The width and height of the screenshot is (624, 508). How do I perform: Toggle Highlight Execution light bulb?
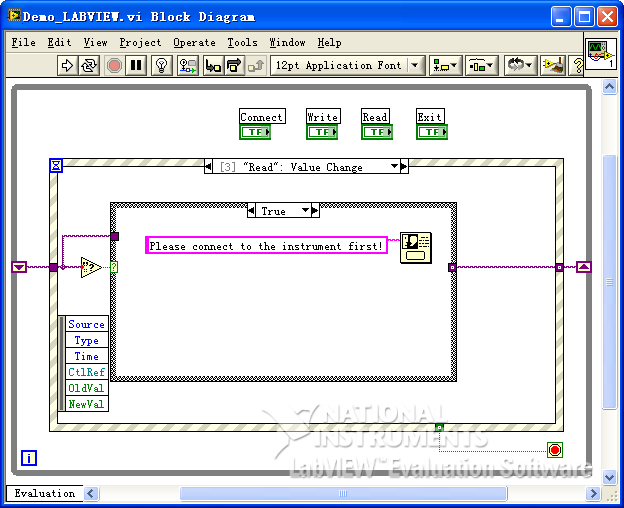click(x=162, y=65)
